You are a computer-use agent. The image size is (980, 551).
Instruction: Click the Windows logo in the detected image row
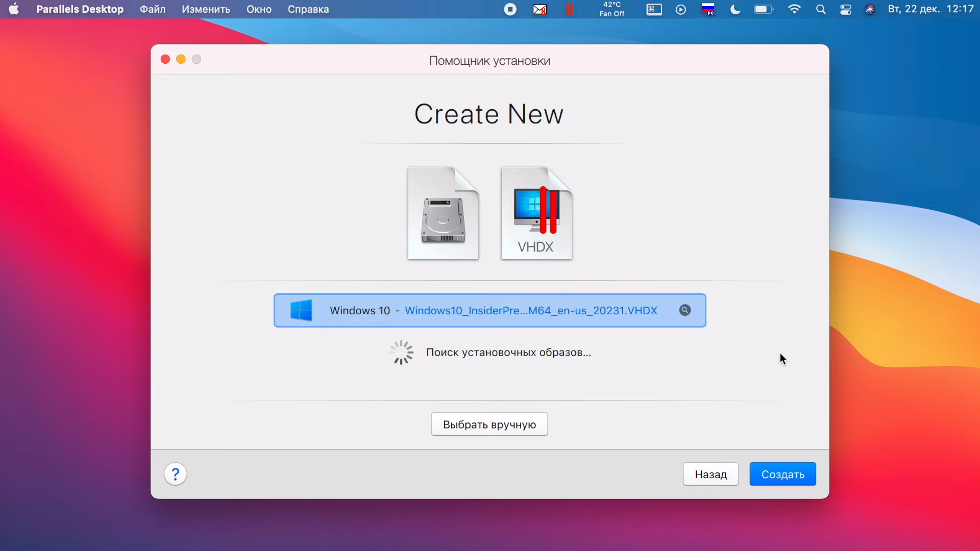(x=301, y=310)
